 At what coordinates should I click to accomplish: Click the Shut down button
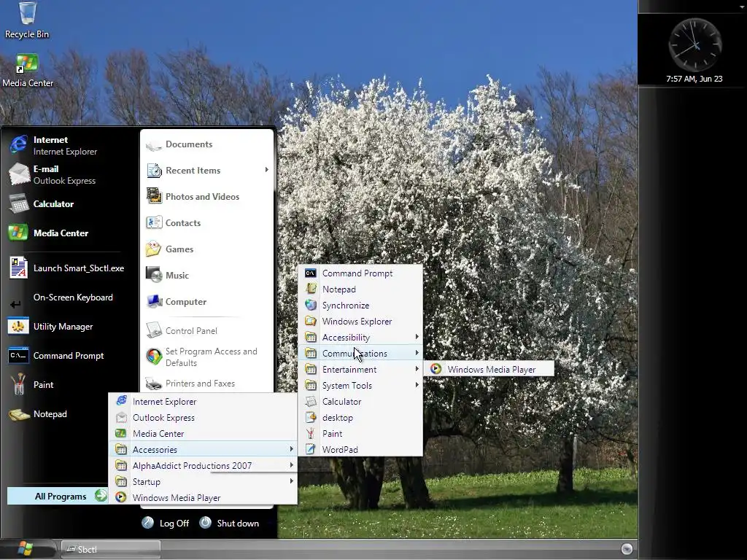pyautogui.click(x=229, y=523)
